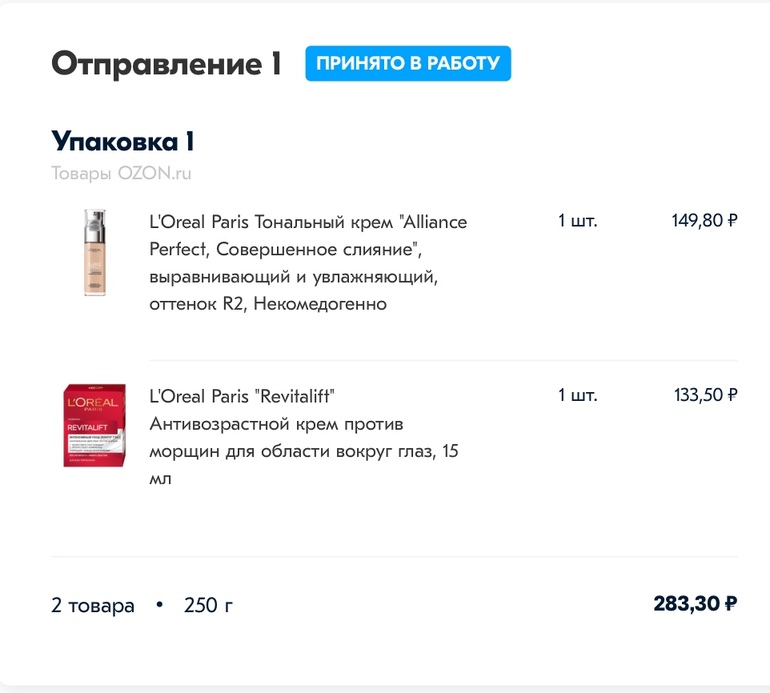Click the ruble sign beside the bold total
The width and height of the screenshot is (770, 693).
click(731, 604)
